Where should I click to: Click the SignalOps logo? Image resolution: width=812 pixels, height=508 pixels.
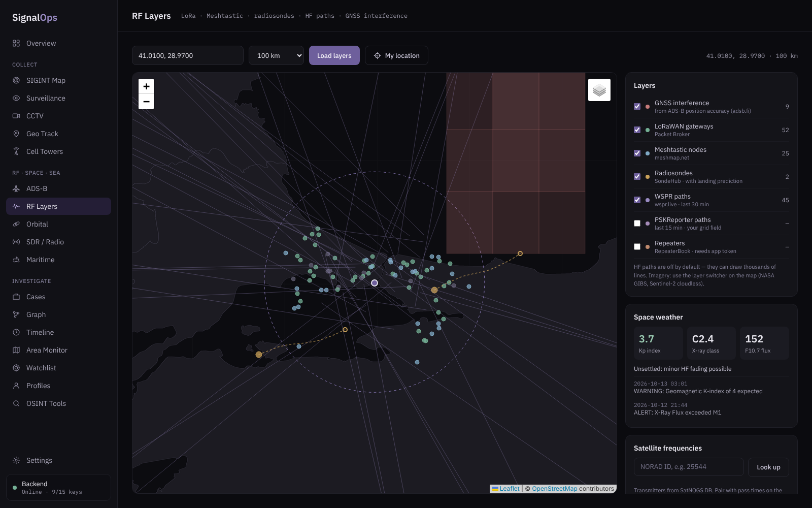35,18
